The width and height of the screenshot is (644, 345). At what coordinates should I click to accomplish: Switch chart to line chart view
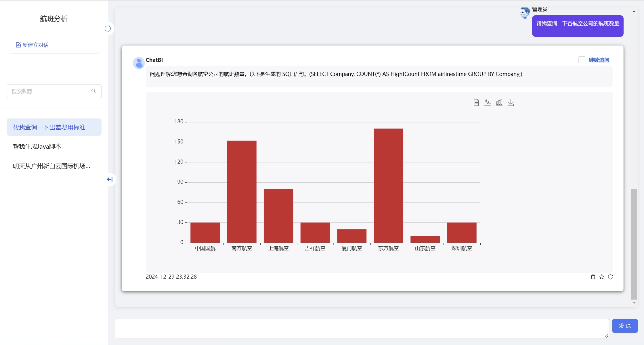coord(488,103)
